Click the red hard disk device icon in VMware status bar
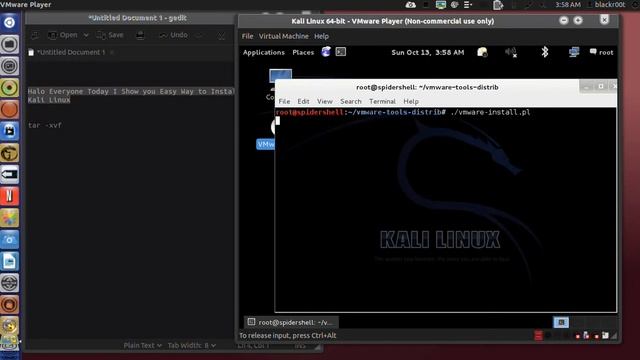This screenshot has height=360, width=640. tap(538, 336)
